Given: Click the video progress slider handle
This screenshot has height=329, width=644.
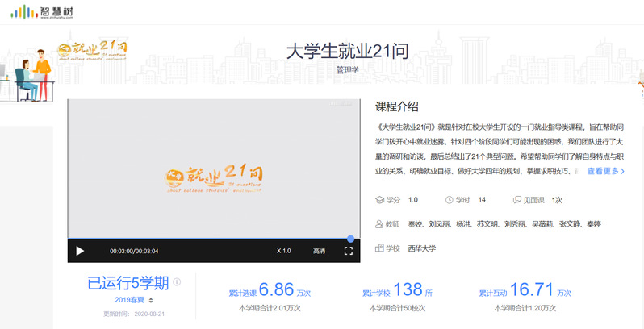Looking at the screenshot, I should 350,239.
